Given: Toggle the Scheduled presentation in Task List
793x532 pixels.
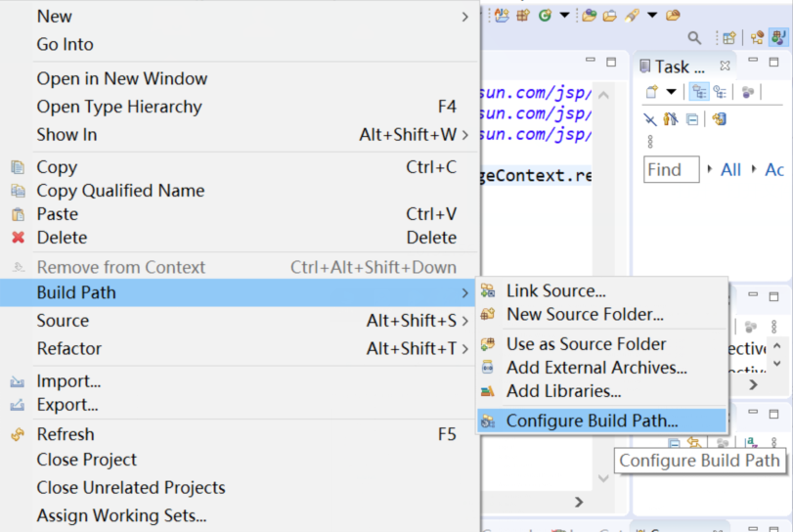Looking at the screenshot, I should [719, 92].
